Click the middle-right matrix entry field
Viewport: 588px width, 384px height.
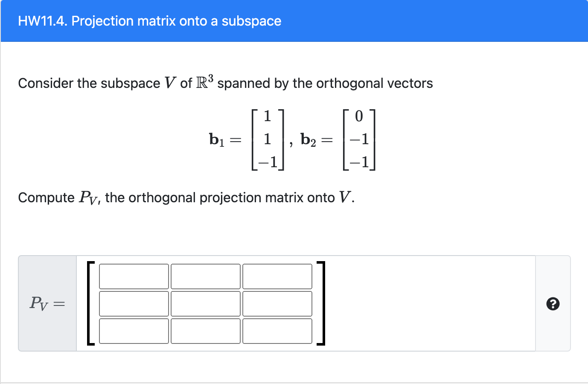pyautogui.click(x=277, y=303)
